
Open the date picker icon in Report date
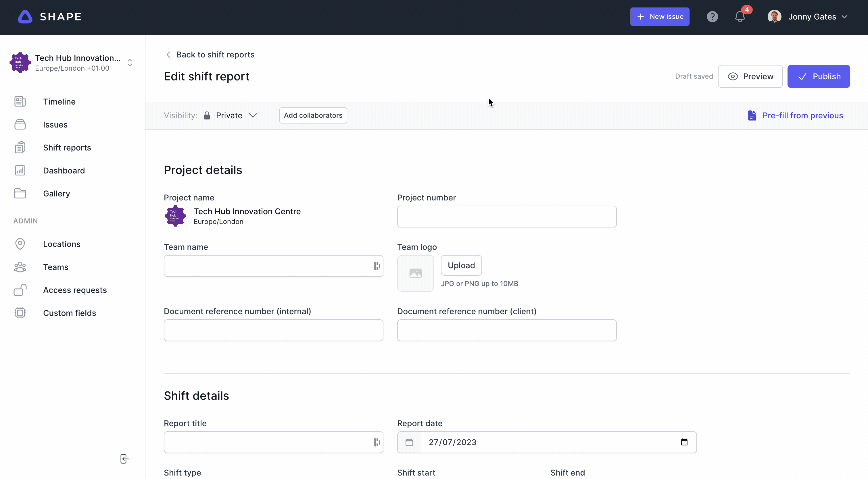tap(684, 442)
